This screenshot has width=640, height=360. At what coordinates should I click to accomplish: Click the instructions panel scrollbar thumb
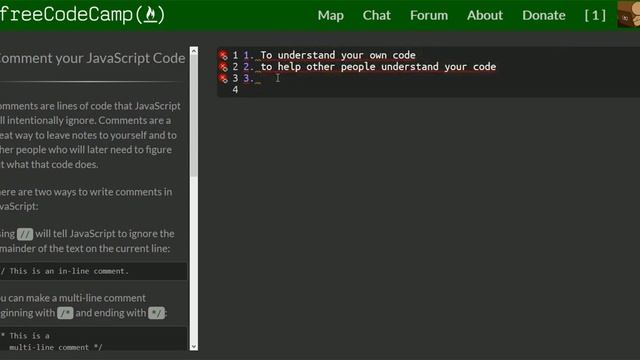tap(194, 116)
